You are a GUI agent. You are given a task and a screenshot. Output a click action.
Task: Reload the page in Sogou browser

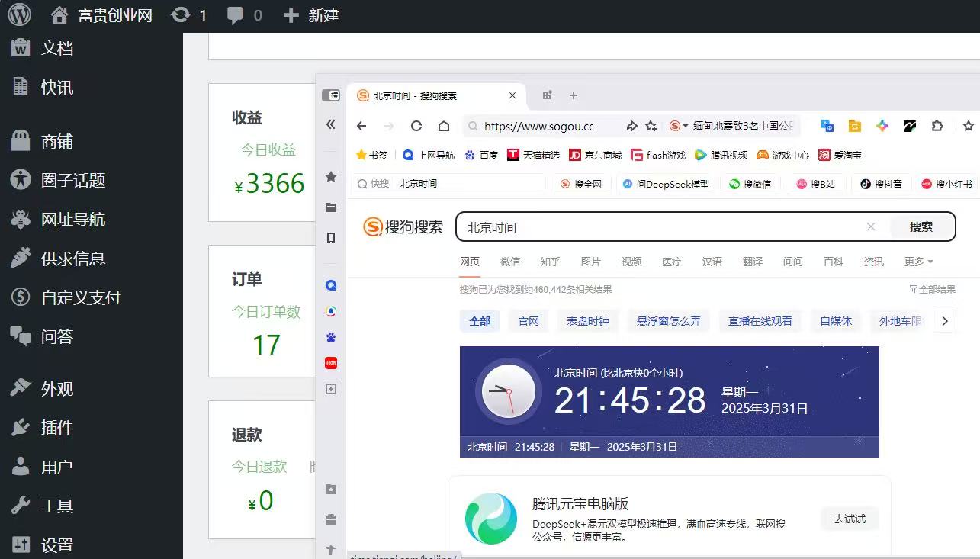[416, 126]
